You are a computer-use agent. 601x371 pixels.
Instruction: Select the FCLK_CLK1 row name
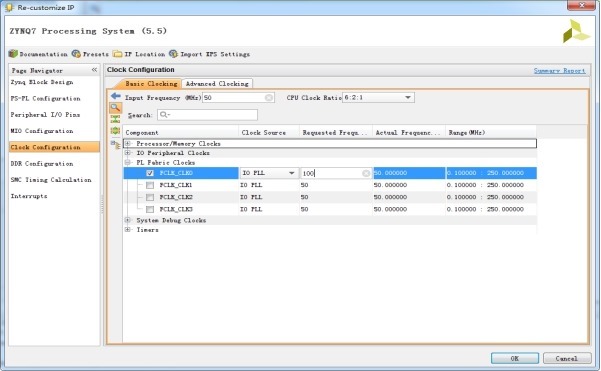coord(176,185)
